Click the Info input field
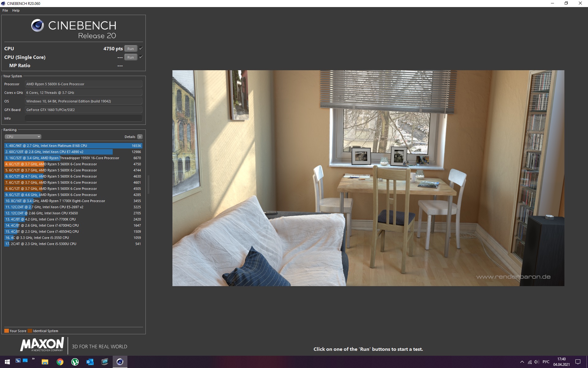 [83, 118]
